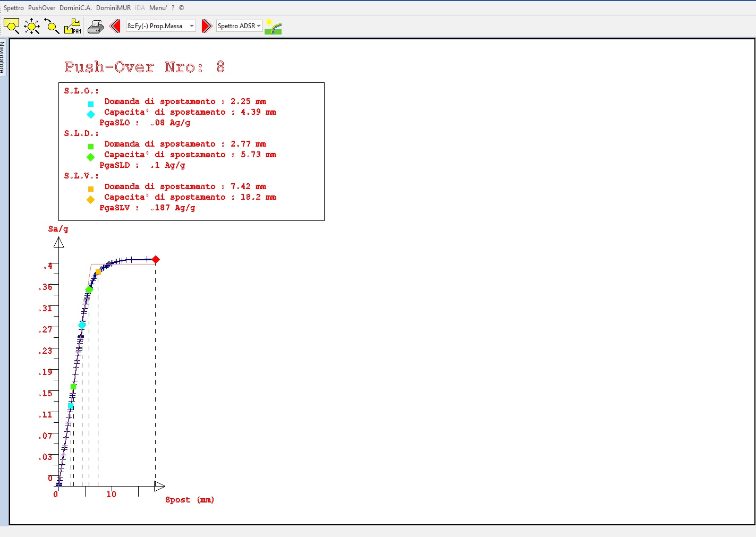Screen dimensions: 756x537
Task: Go to previous push-over with left arrow
Action: pyautogui.click(x=115, y=26)
